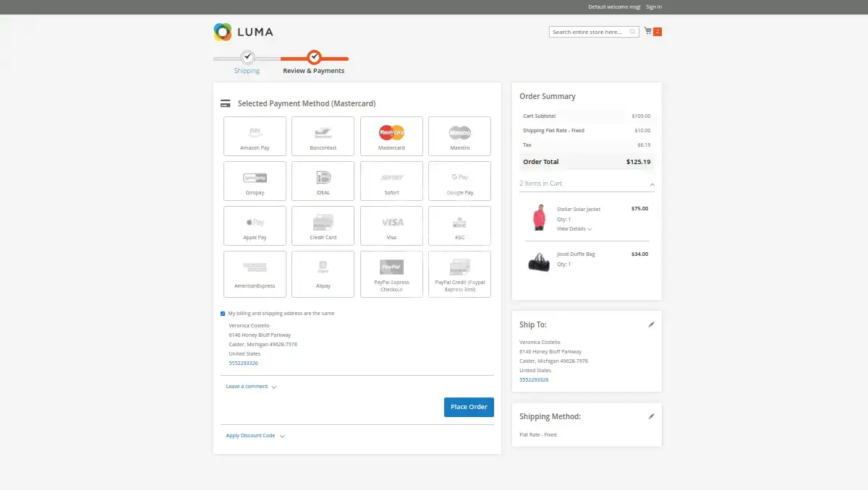Click the Sign In link
Screen dimensions: 868x490
[653, 7]
